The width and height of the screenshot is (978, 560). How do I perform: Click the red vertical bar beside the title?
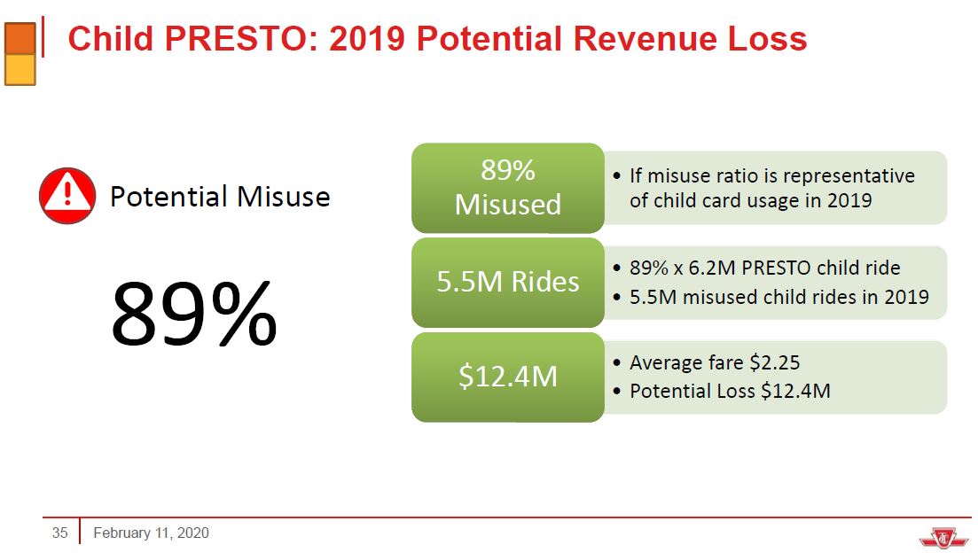[x=43, y=41]
